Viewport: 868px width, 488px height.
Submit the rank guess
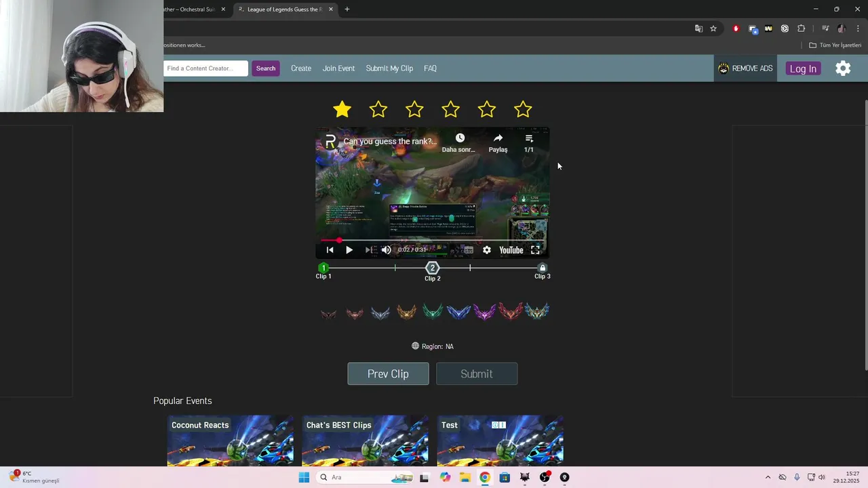click(x=477, y=373)
